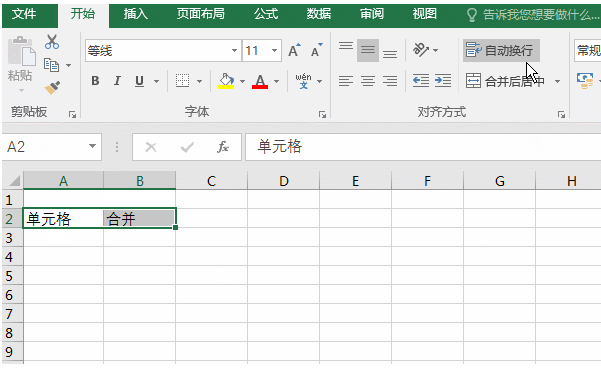Select the Format Painter brush icon

[x=52, y=88]
